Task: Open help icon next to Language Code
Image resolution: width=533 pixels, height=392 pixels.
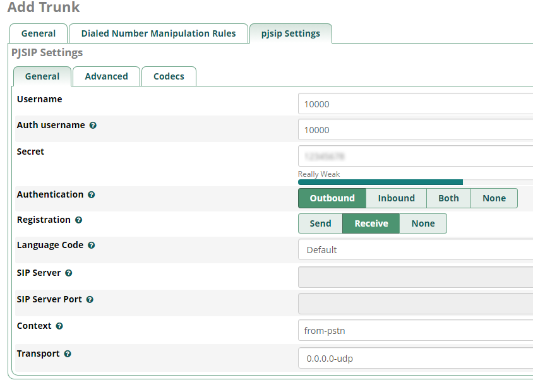Action: click(91, 246)
